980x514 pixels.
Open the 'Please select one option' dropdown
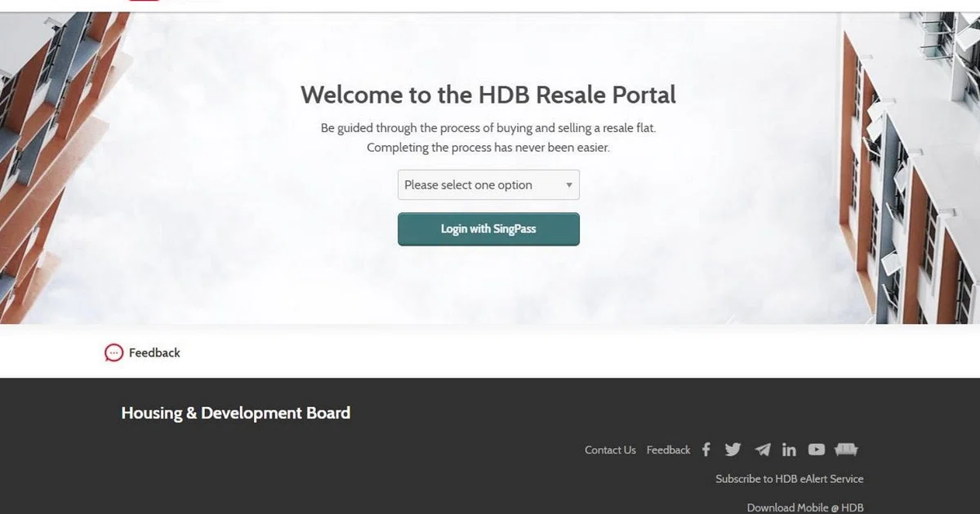(488, 185)
